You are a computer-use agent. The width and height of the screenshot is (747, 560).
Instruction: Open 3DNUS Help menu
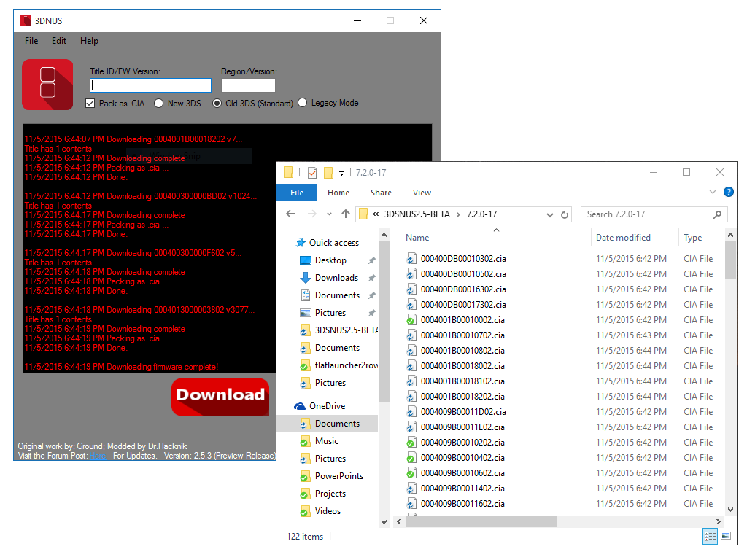point(89,41)
